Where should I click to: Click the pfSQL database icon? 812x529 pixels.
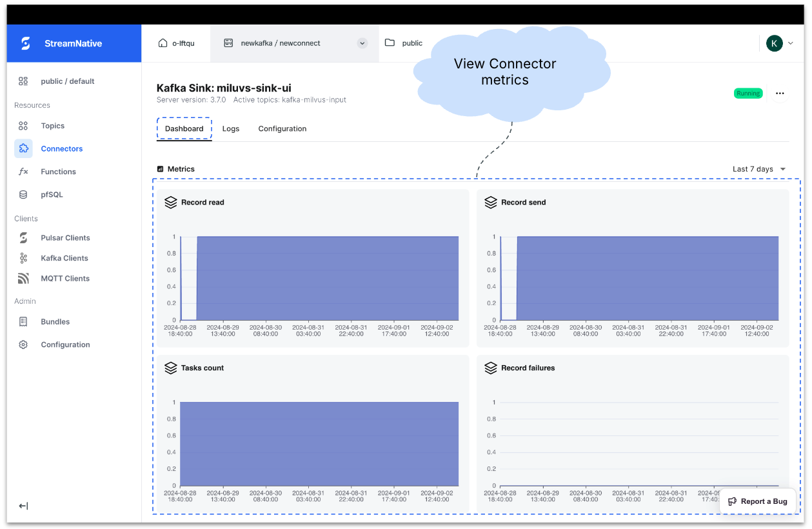pos(23,195)
